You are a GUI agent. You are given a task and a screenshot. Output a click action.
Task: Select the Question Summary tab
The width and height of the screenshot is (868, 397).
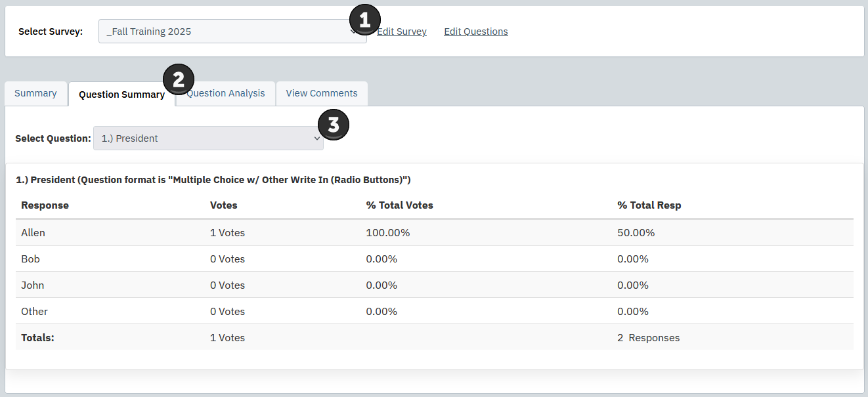coord(121,94)
